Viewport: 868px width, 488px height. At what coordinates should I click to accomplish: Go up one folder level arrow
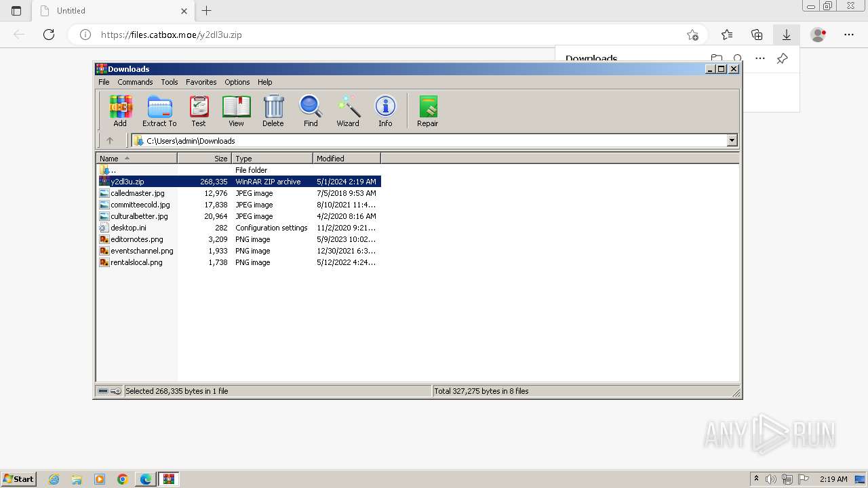click(110, 140)
